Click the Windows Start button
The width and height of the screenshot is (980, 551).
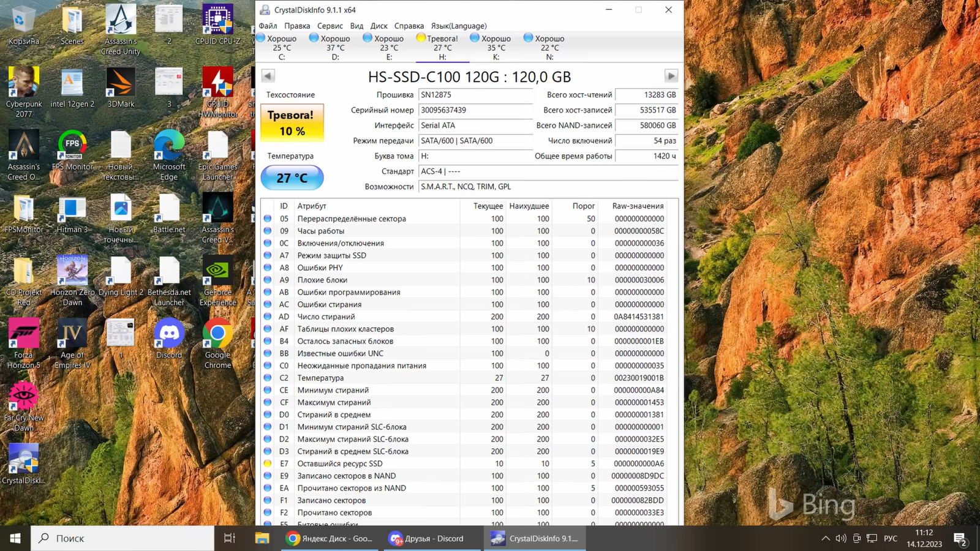click(x=15, y=538)
